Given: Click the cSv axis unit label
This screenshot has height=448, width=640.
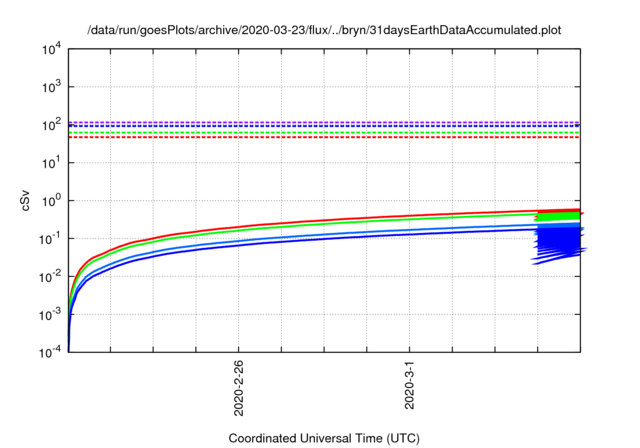Looking at the screenshot, I should point(25,200).
